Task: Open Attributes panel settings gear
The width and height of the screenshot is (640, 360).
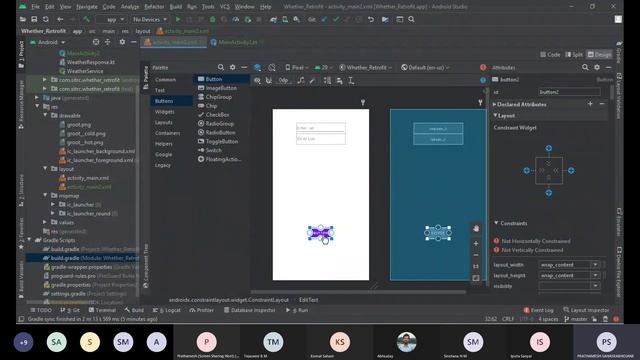Action: point(597,67)
